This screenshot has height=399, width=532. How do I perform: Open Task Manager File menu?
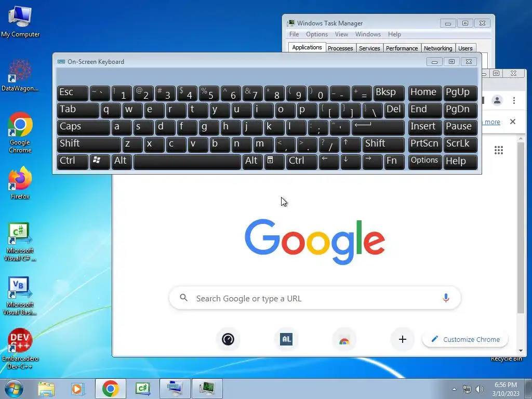(x=294, y=34)
